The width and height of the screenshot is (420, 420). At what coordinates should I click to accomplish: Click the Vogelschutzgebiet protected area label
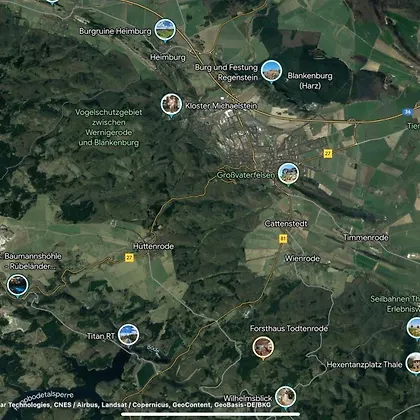(x=108, y=128)
